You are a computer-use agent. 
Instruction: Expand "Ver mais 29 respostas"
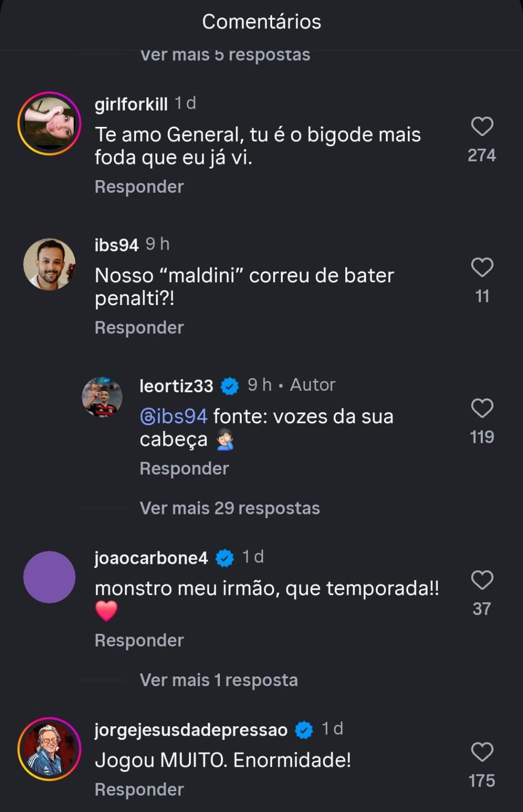230,508
